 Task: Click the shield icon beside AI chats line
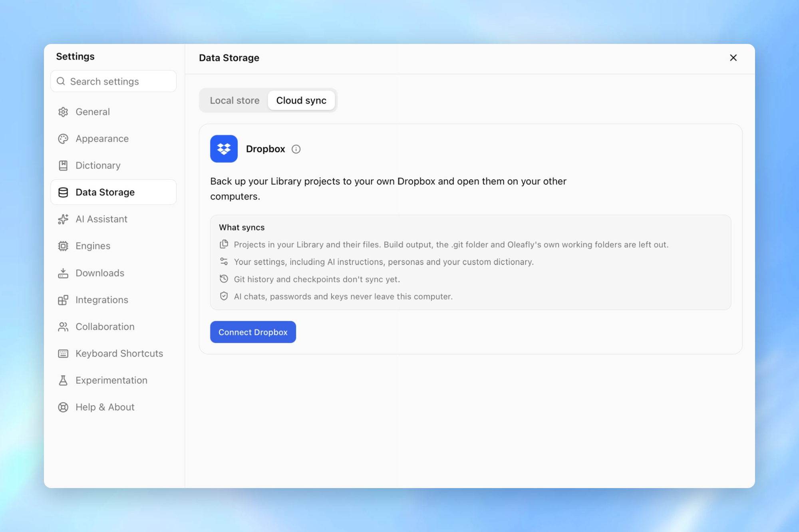tap(224, 296)
